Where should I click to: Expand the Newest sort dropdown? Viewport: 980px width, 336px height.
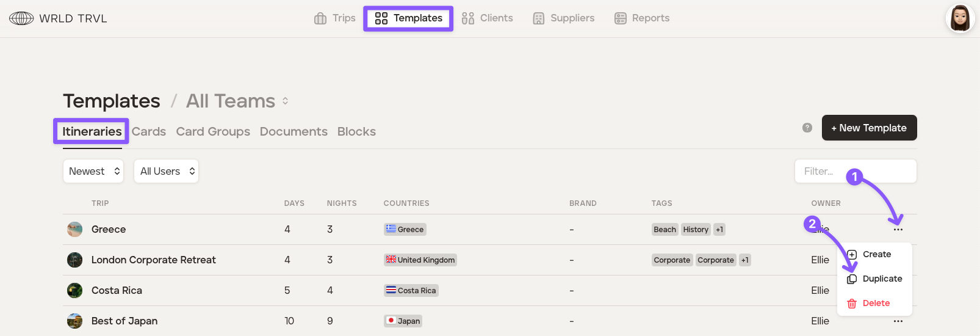[93, 171]
